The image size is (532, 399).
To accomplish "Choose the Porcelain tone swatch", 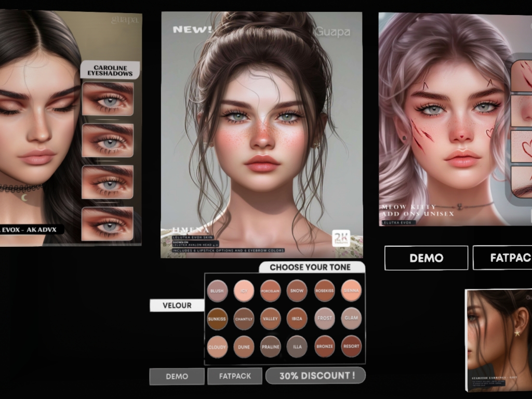I will (x=270, y=291).
